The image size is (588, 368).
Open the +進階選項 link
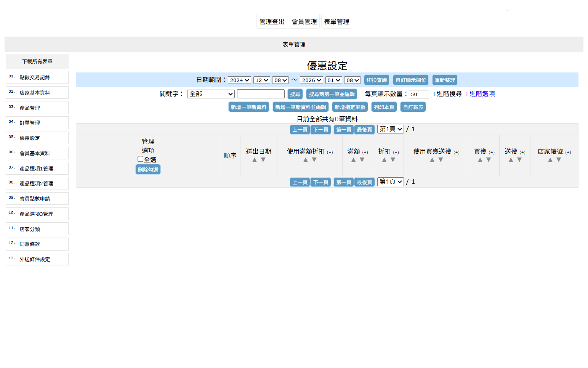(479, 94)
